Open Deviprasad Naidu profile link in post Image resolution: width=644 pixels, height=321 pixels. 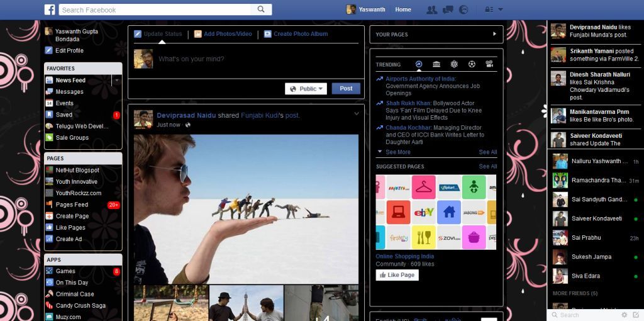[186, 115]
